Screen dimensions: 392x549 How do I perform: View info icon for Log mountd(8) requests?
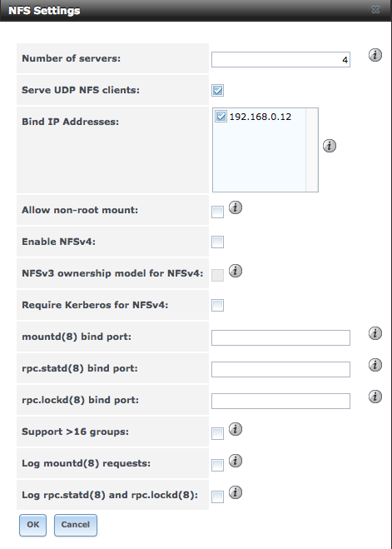click(236, 461)
